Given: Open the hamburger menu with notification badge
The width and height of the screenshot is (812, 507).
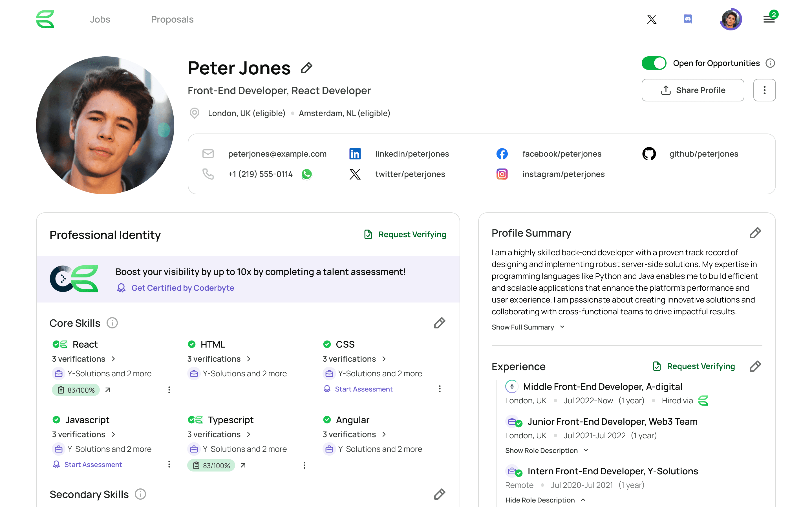Looking at the screenshot, I should coord(769,19).
